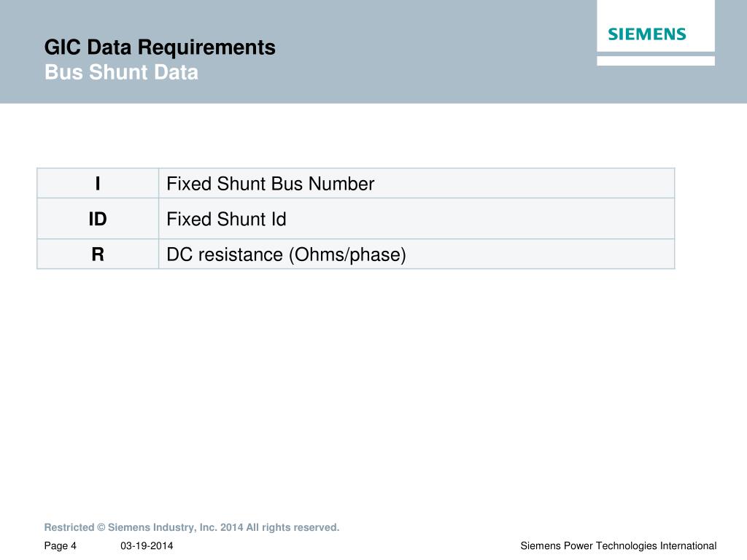Click the Siemens logo
Viewport: 747px width, 560px height.
pos(646,34)
